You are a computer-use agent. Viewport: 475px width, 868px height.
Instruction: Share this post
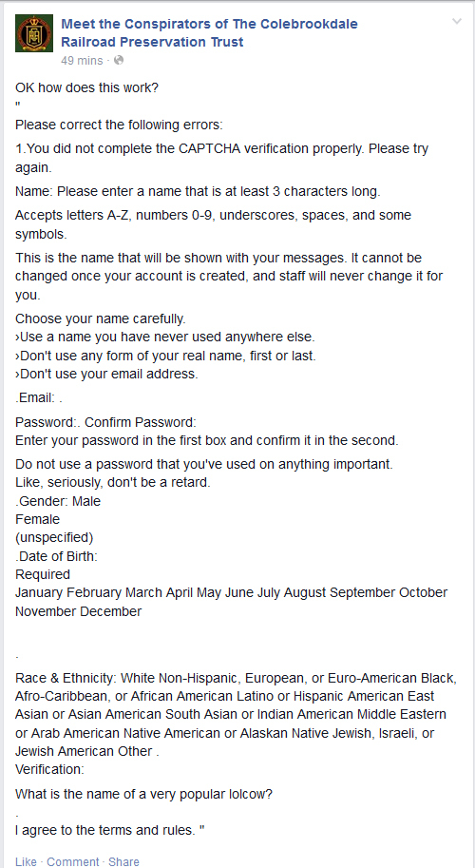[x=123, y=861]
